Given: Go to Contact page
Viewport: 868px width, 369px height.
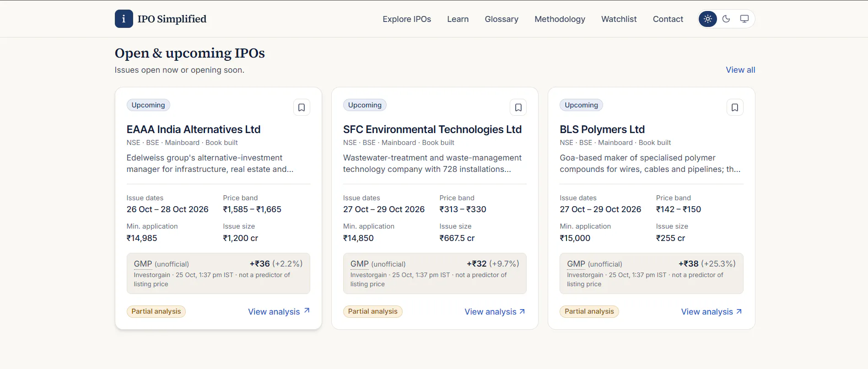Looking at the screenshot, I should coord(668,19).
